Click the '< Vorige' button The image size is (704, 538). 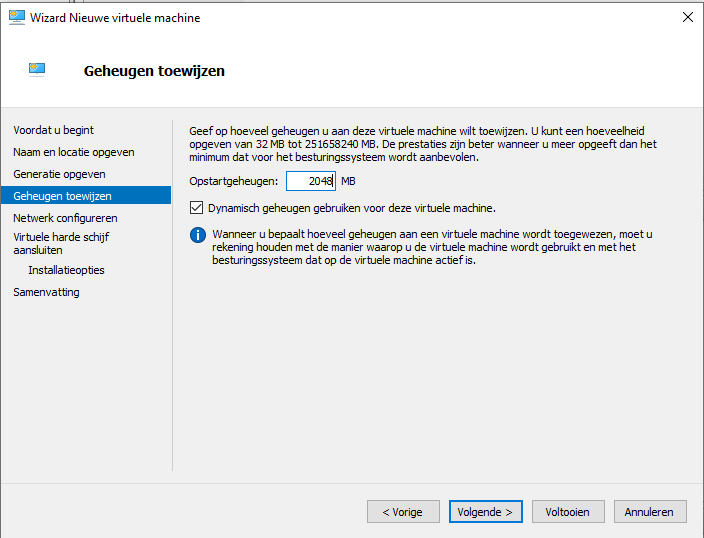tap(403, 512)
